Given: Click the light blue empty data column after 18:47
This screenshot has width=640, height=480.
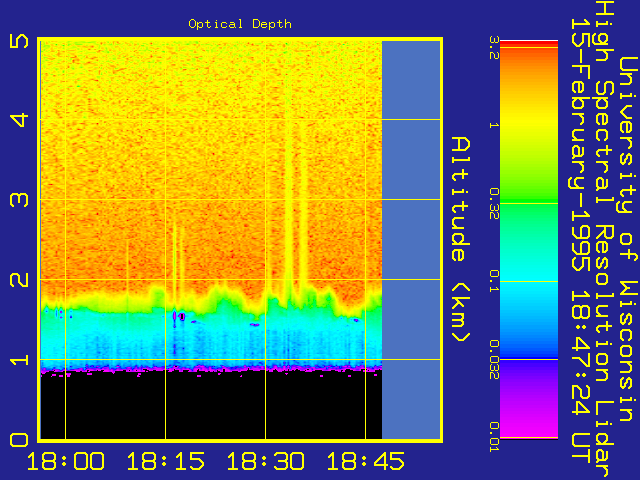Looking at the screenshot, I should [411, 240].
